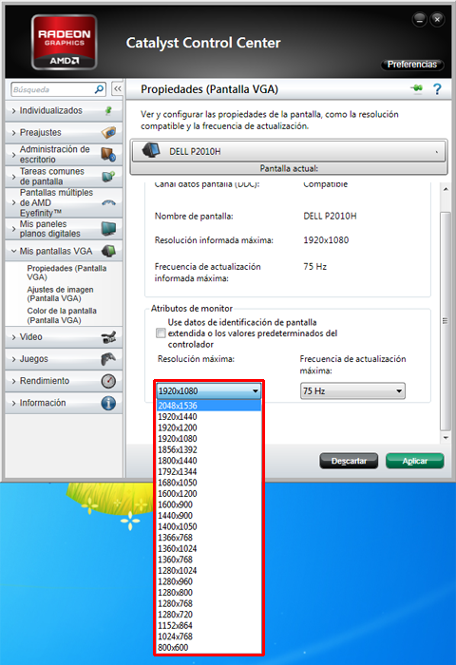Choose 1600x900 in the resolution list
The height and width of the screenshot is (665, 456).
209,505
